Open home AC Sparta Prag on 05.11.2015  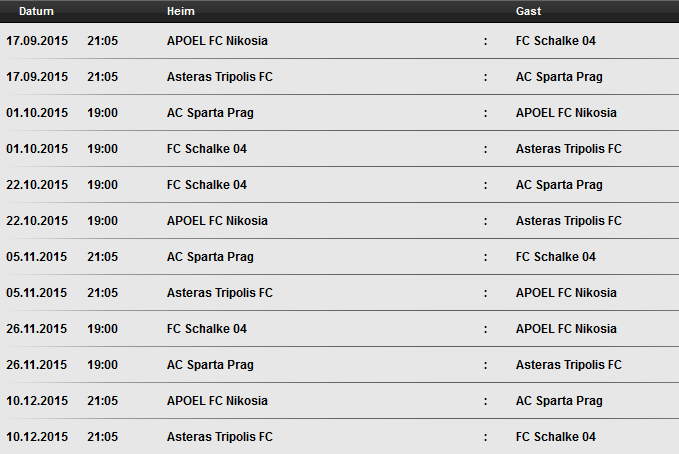pyautogui.click(x=210, y=257)
